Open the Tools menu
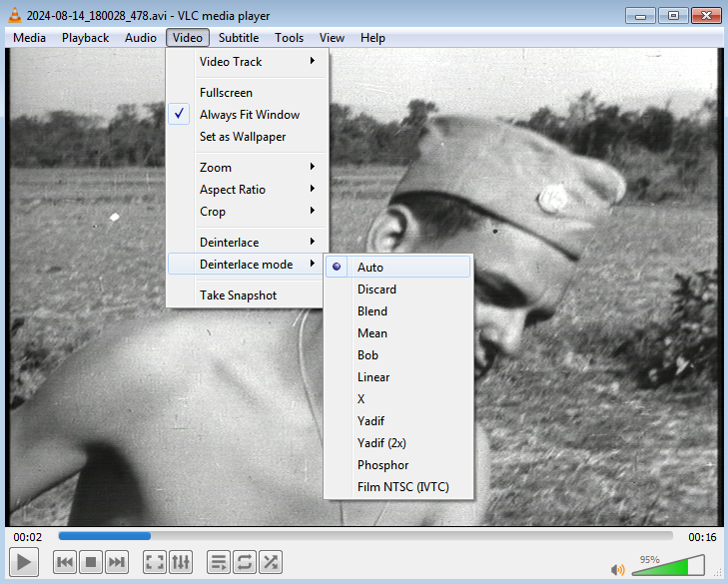The width and height of the screenshot is (728, 584). point(289,38)
